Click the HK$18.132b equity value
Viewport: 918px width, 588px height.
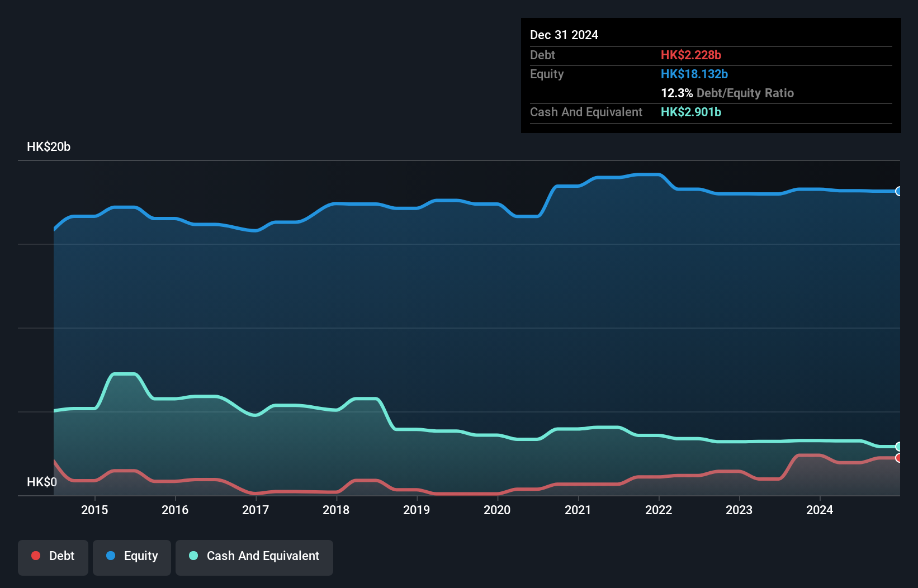click(x=694, y=74)
